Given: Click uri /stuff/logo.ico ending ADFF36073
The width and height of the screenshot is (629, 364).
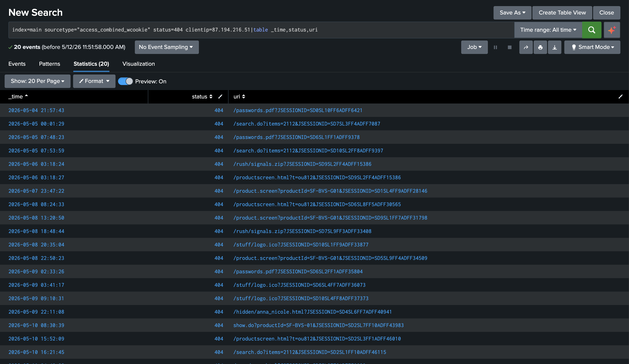Looking at the screenshot, I should [299, 285].
